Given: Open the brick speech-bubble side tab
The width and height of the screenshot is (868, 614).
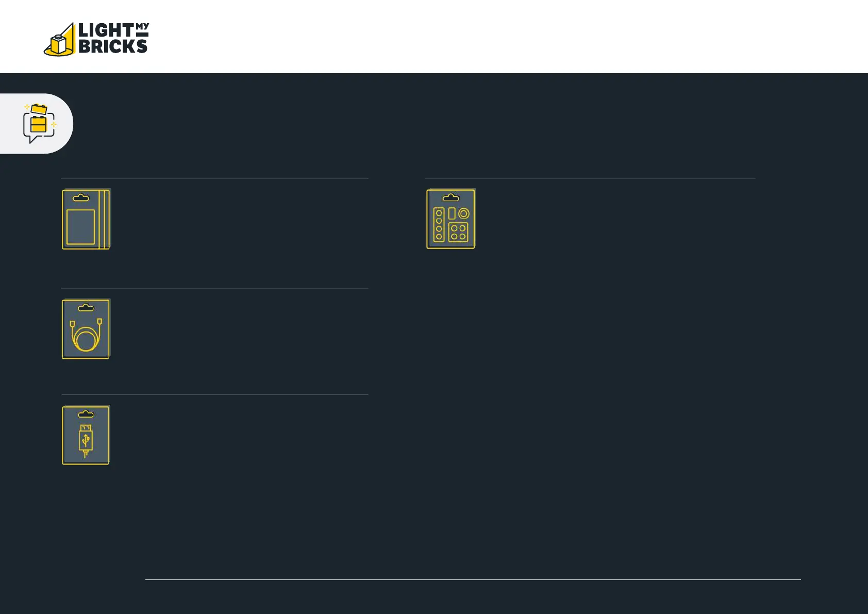Looking at the screenshot, I should (x=36, y=124).
